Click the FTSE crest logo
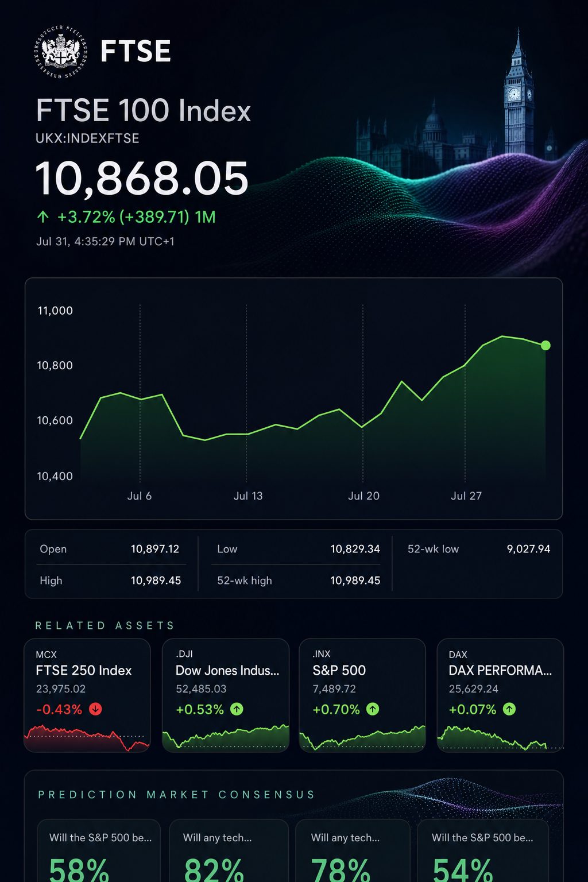Screen dimensions: 588x882 pyautogui.click(x=60, y=52)
